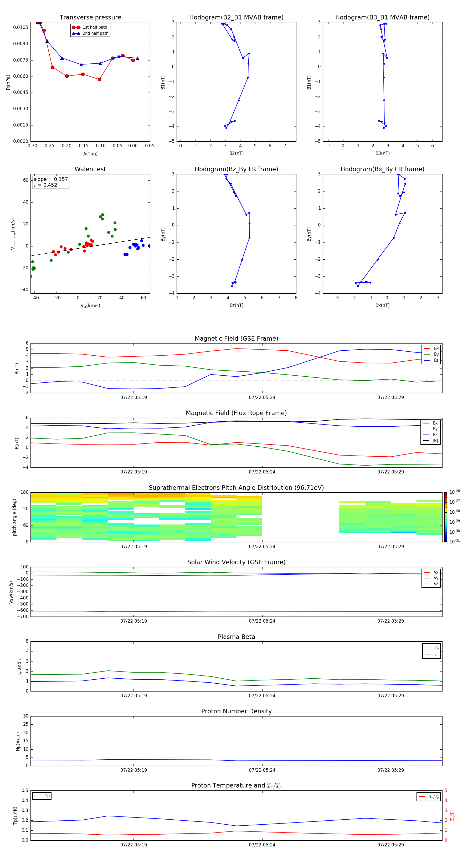Image resolution: width=473 pixels, height=868 pixels.
Task: Click the 'pitch angle (deg)' axis label
Action: pyautogui.click(x=14, y=517)
